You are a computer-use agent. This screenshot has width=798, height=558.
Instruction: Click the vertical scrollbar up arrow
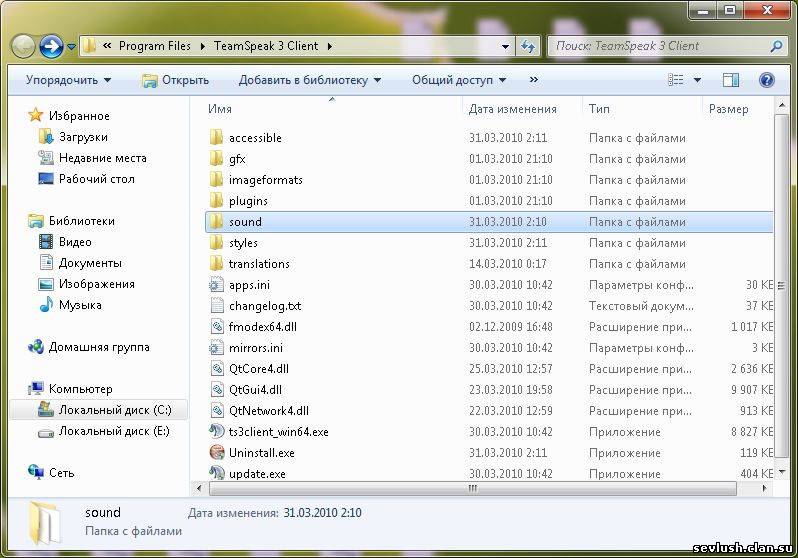point(781,105)
